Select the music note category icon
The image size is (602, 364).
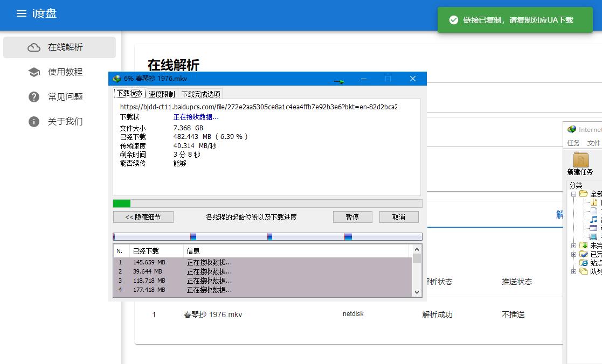pyautogui.click(x=593, y=220)
